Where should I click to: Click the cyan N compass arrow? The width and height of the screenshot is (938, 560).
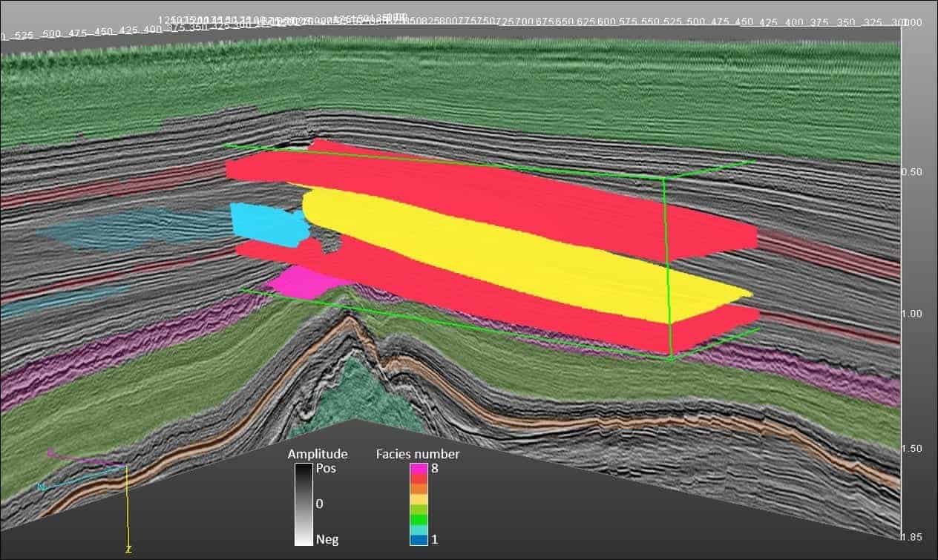(41, 486)
